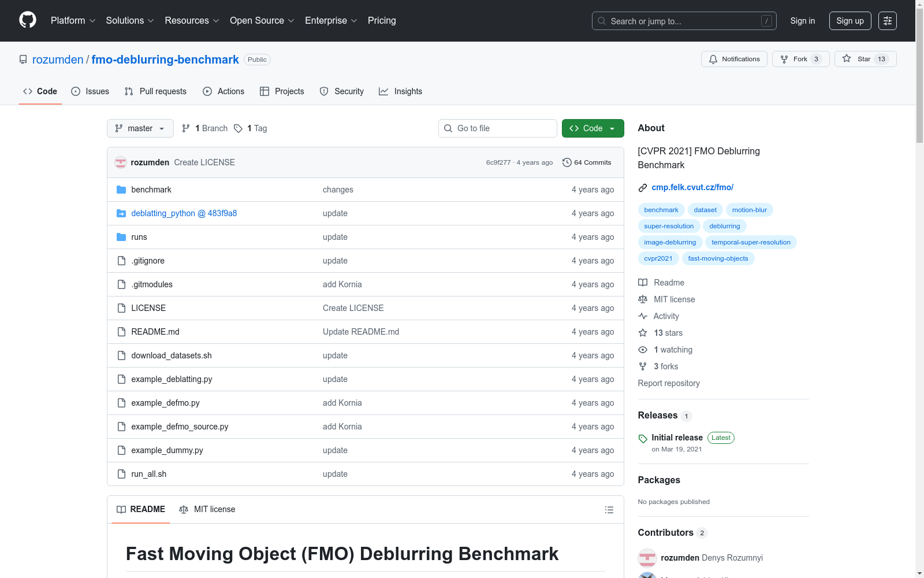The height and width of the screenshot is (578, 924).
Task: Expand the Resources menu
Action: pos(192,21)
